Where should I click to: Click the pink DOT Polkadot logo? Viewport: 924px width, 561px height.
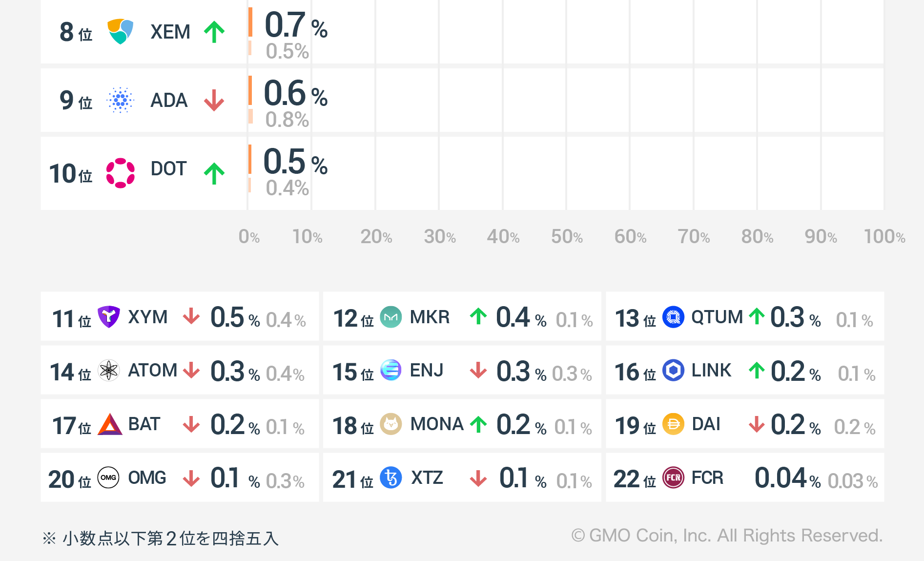click(120, 173)
